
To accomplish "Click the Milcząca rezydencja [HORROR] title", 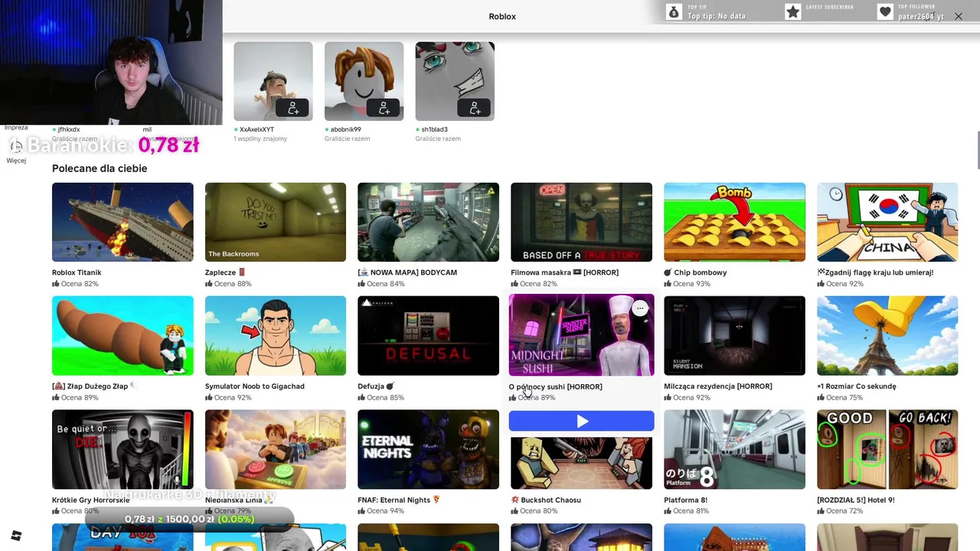I will (x=718, y=386).
